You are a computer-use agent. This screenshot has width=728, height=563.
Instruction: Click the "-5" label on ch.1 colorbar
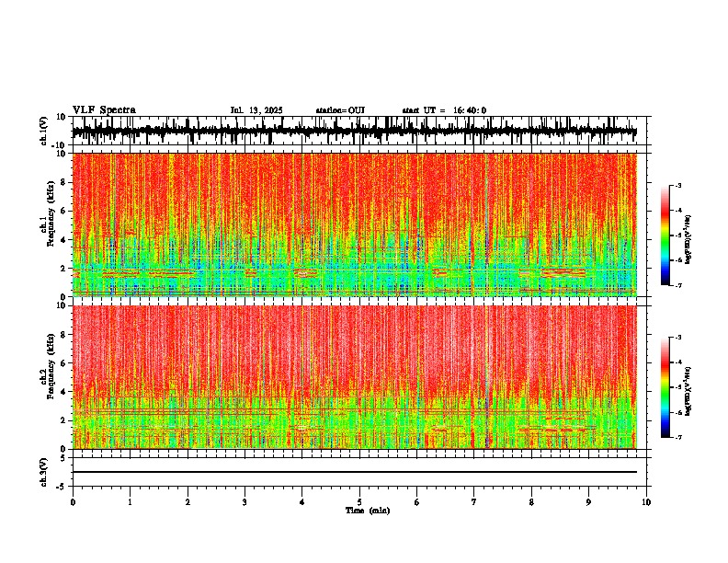tap(678, 236)
